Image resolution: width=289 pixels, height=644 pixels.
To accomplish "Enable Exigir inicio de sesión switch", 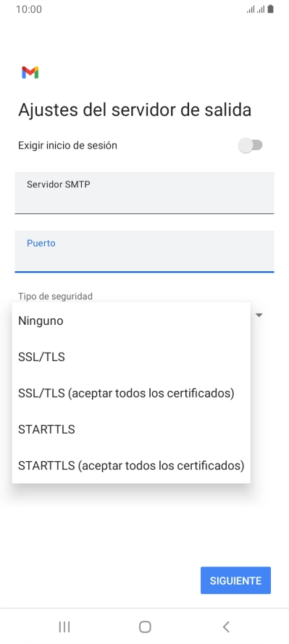I will click(x=251, y=145).
